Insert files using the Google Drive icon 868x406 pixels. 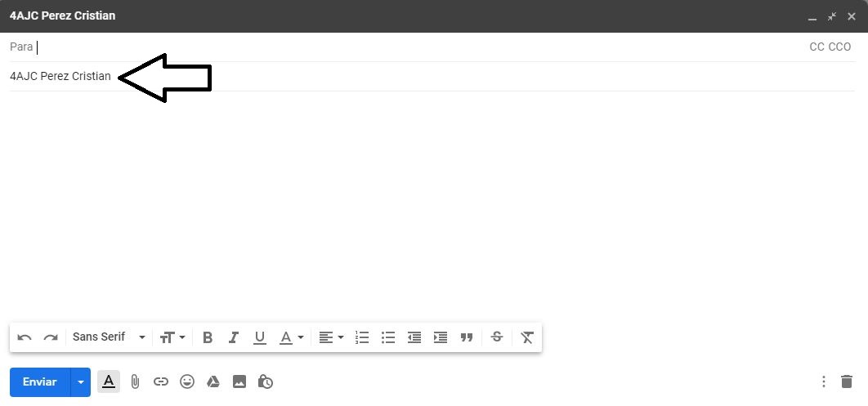coord(213,381)
